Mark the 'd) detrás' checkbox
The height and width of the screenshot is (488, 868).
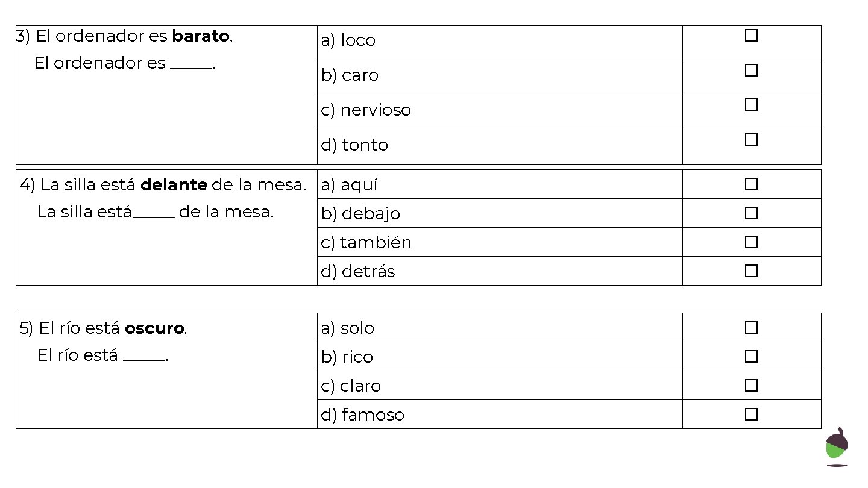[751, 271]
